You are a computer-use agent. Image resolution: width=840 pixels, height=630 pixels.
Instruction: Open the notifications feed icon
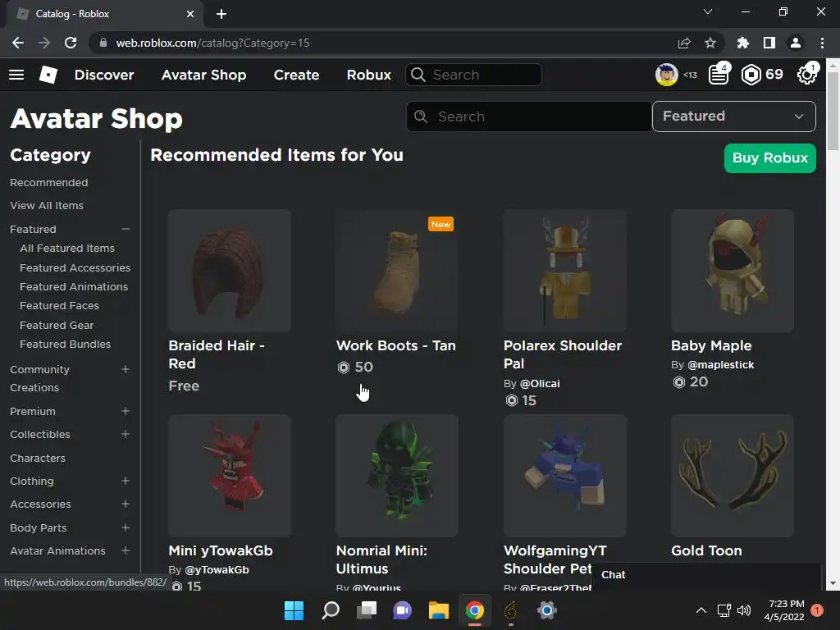tap(719, 75)
